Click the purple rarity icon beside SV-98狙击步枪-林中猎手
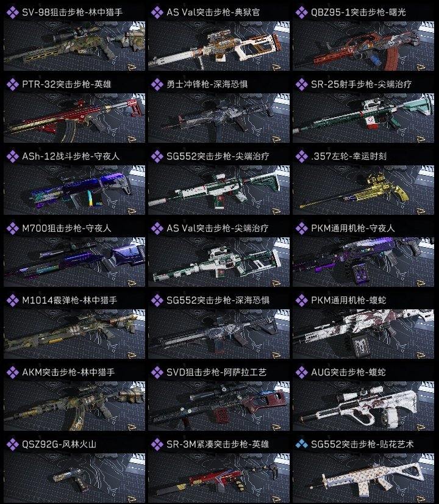This screenshot has width=439, height=504. coord(13,13)
